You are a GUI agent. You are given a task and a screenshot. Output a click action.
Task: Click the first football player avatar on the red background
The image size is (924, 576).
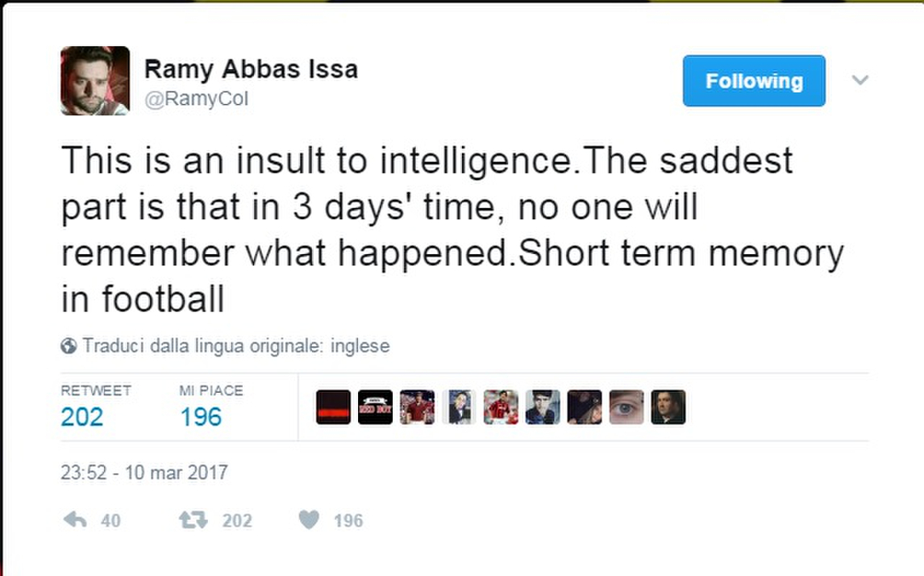(417, 407)
